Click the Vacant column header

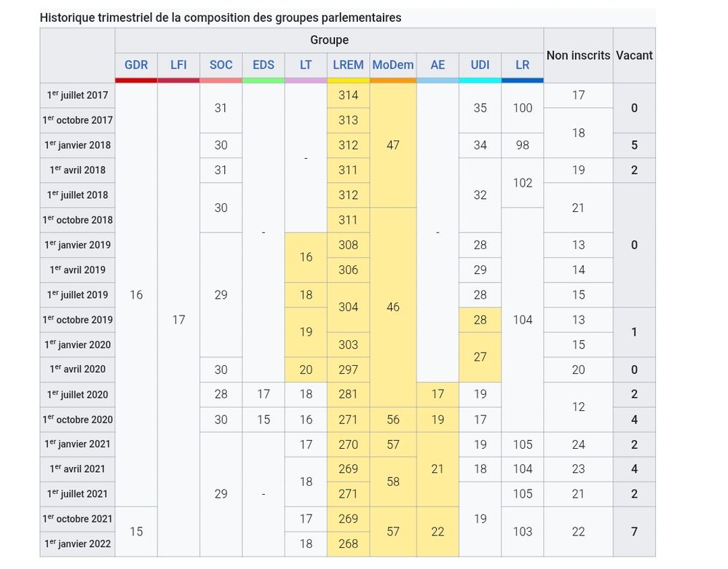point(634,55)
